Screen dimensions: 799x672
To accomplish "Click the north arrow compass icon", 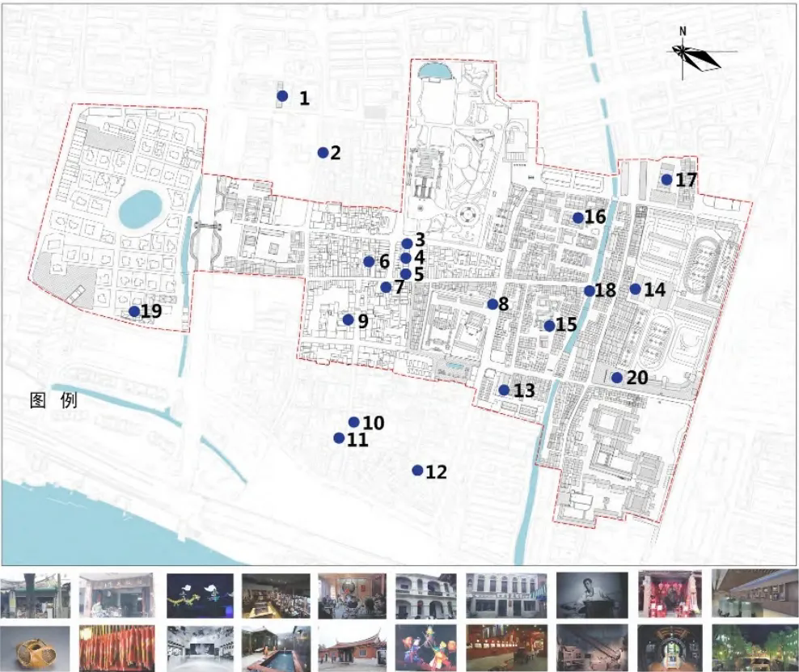I will (x=694, y=55).
